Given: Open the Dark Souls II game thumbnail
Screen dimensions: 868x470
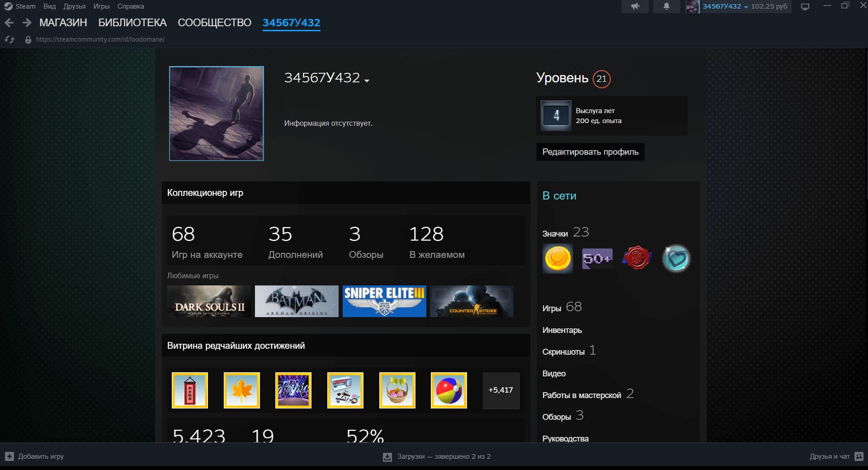Looking at the screenshot, I should pyautogui.click(x=209, y=301).
